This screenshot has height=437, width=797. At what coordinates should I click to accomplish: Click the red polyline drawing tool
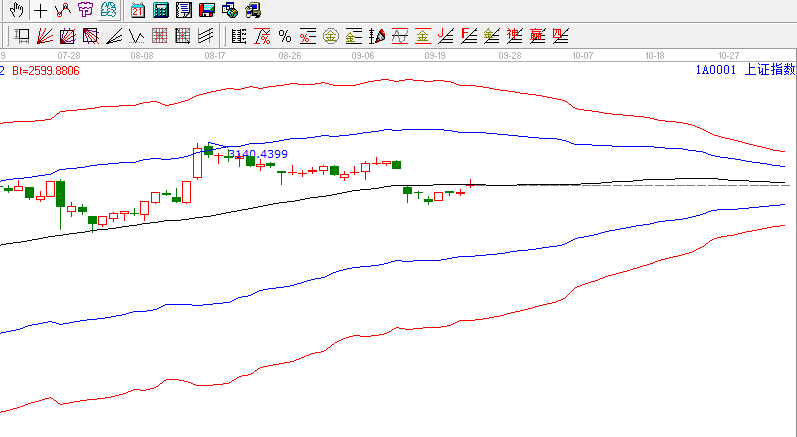[62, 11]
